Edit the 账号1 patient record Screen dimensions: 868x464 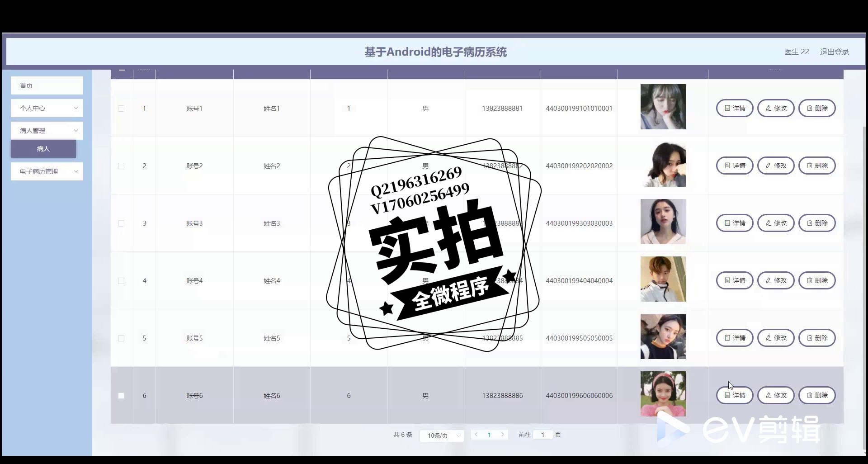pyautogui.click(x=776, y=108)
